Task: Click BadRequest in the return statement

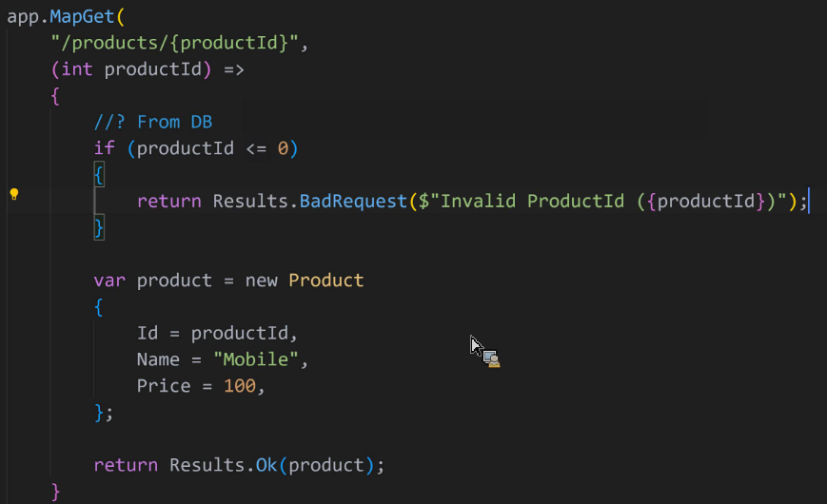Action: (353, 201)
